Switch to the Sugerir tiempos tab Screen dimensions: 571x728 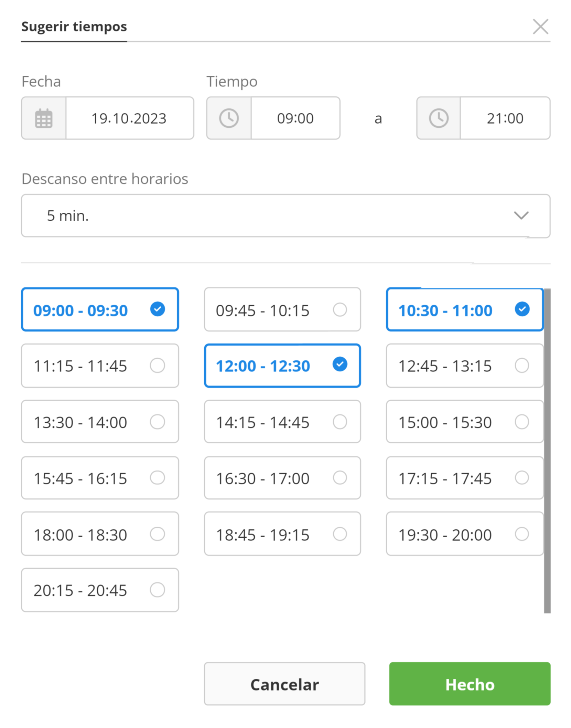(74, 27)
